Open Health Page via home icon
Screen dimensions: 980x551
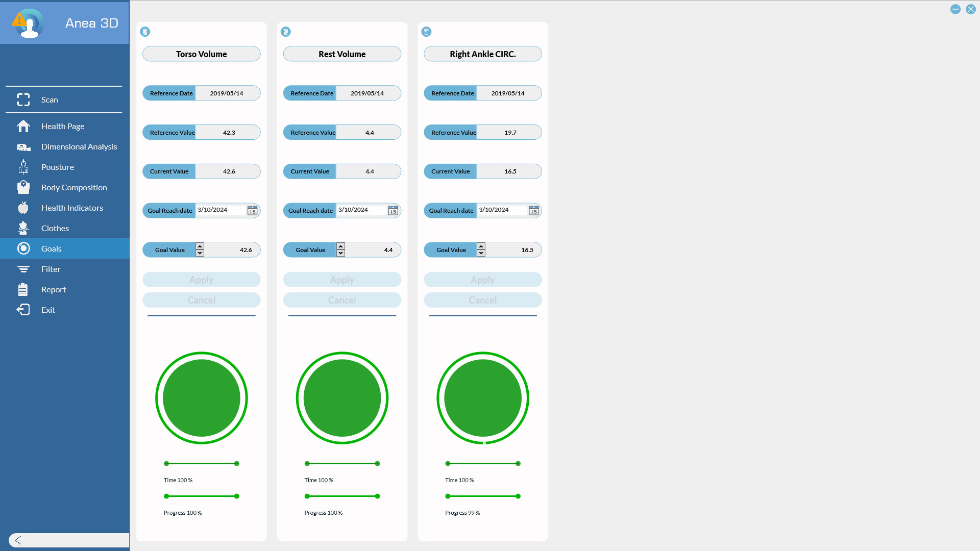[23, 126]
